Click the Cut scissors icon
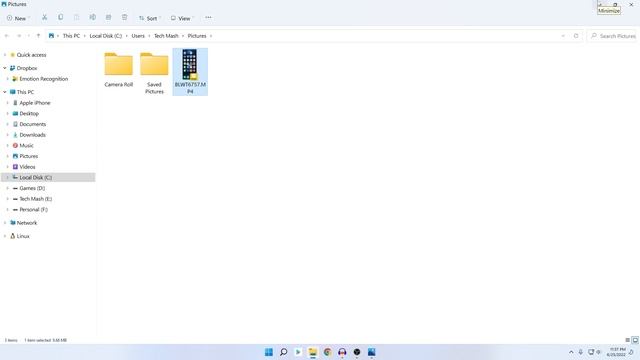Image resolution: width=640 pixels, height=360 pixels. (x=44, y=18)
